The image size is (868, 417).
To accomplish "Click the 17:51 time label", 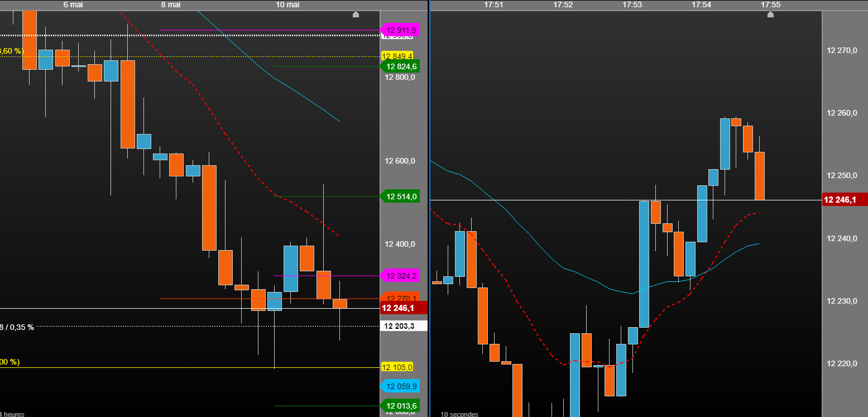I will pos(494,4).
